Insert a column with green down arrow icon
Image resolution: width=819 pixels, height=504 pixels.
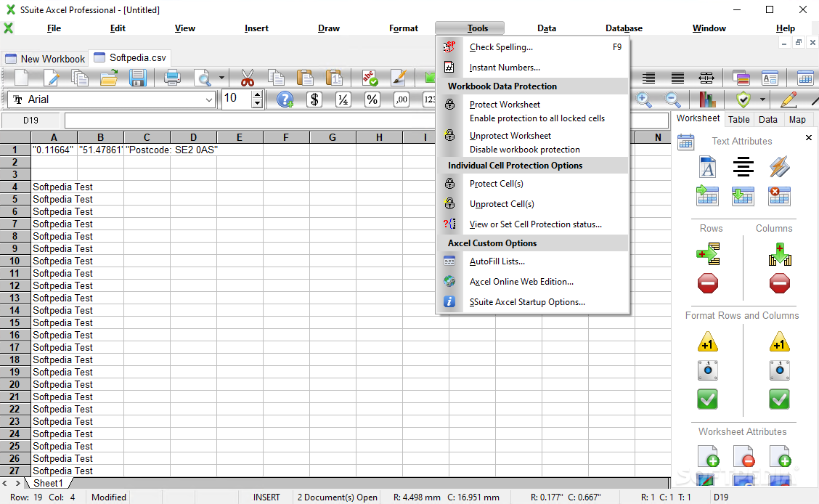coord(779,254)
